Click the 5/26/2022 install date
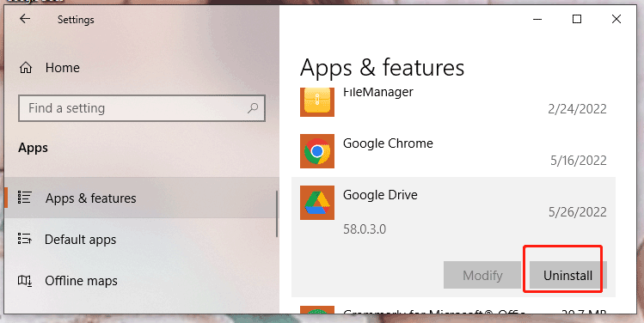The image size is (644, 323). [578, 212]
